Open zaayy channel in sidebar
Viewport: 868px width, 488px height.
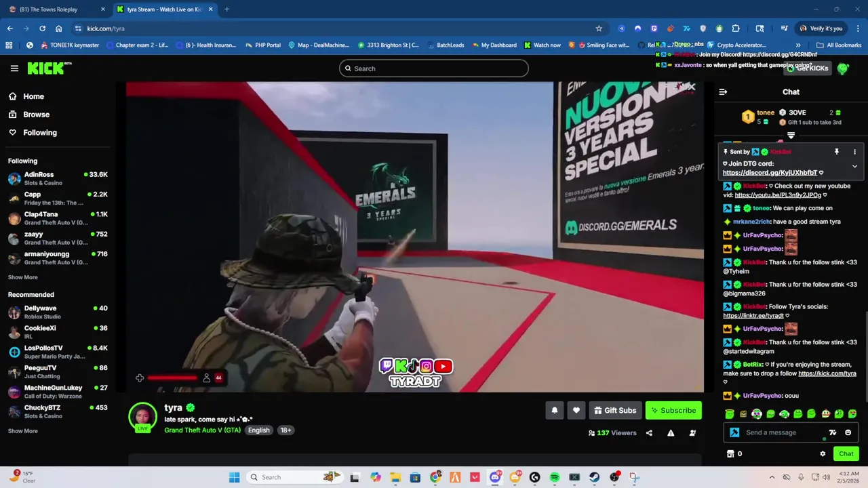click(x=58, y=238)
